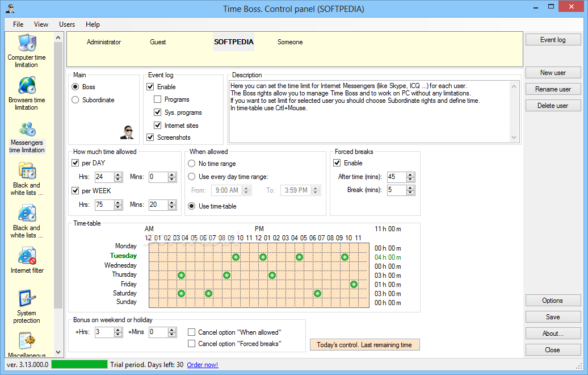The width and height of the screenshot is (588, 375).
Task: Click sidebar scrollbar down arrow
Action: click(x=58, y=352)
